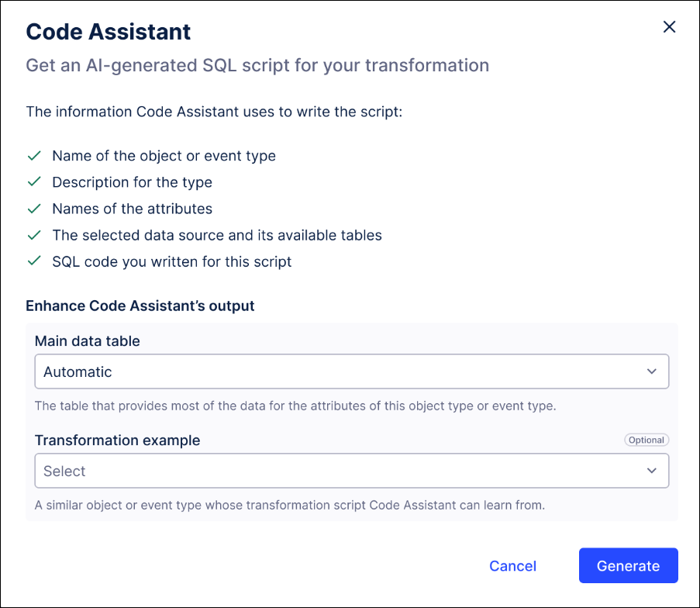
Task: Click the Main data table label
Action: click(x=87, y=341)
